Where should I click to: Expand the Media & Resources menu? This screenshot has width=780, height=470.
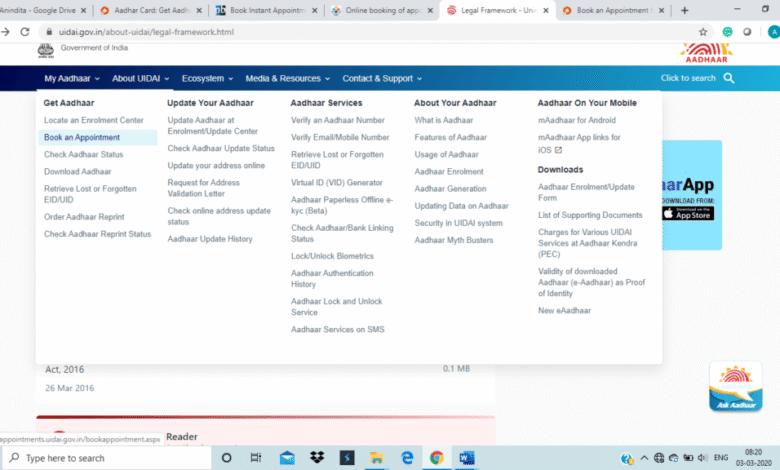point(288,79)
